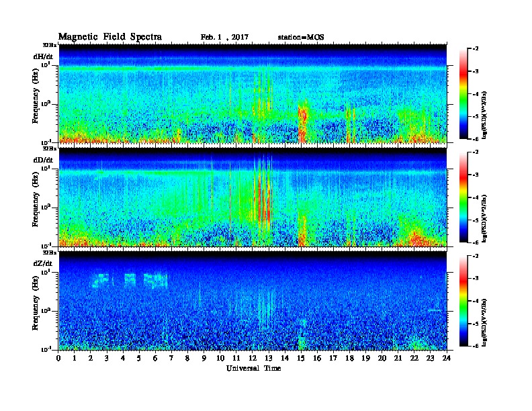Screen dimensions: 532x411
Task: Click the -2 tick on the dH/dt color bar
Action: tap(476, 49)
